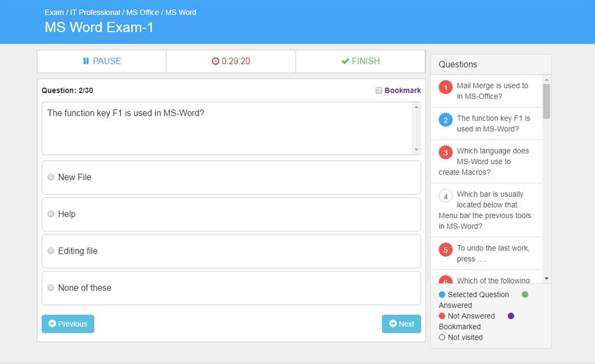Click the Questions list scrollbar thumb
595x364 pixels.
[x=546, y=101]
